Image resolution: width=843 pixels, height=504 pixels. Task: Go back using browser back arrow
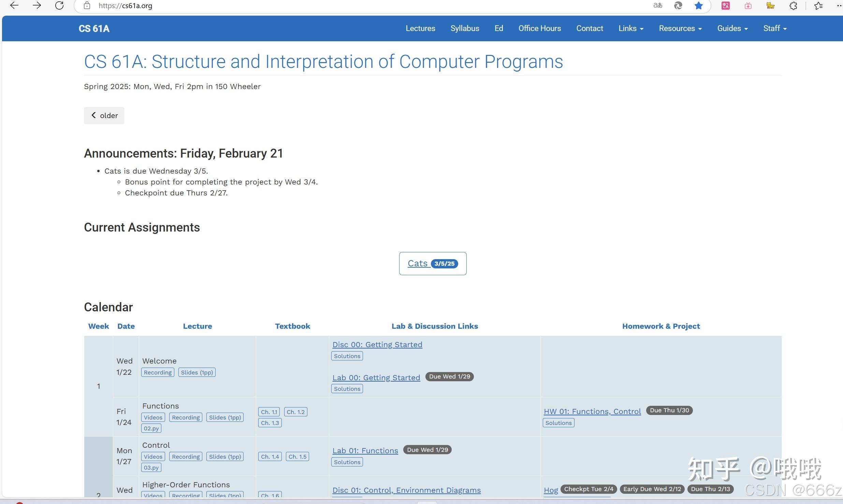pyautogui.click(x=14, y=5)
